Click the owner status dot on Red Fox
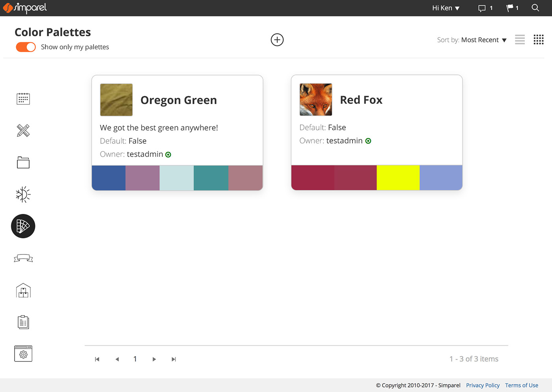The width and height of the screenshot is (552, 392). (368, 141)
